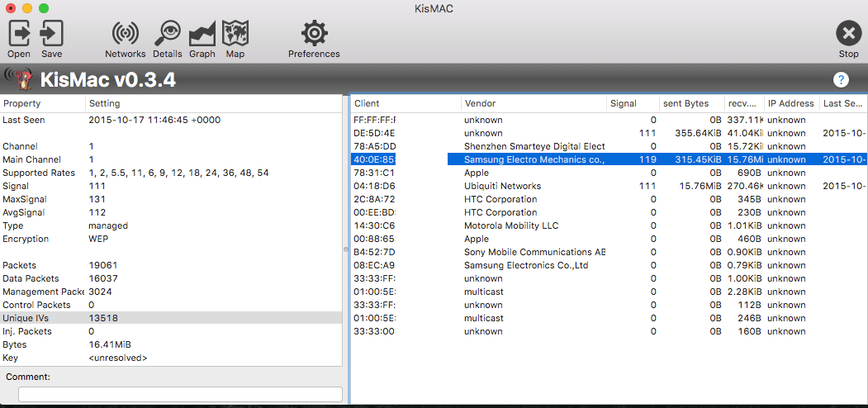Select the Sony Mobile Communications AB row
Image resolution: width=868 pixels, height=408 pixels.
(x=609, y=253)
